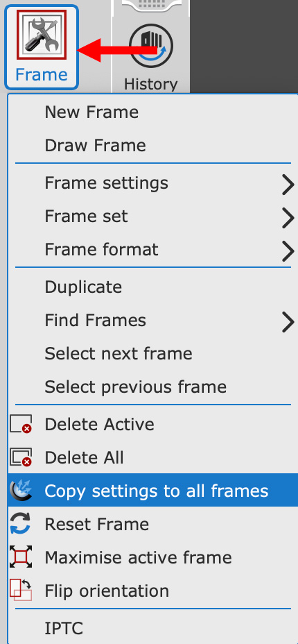Click the Maximise active frame red square icon

coord(21,557)
